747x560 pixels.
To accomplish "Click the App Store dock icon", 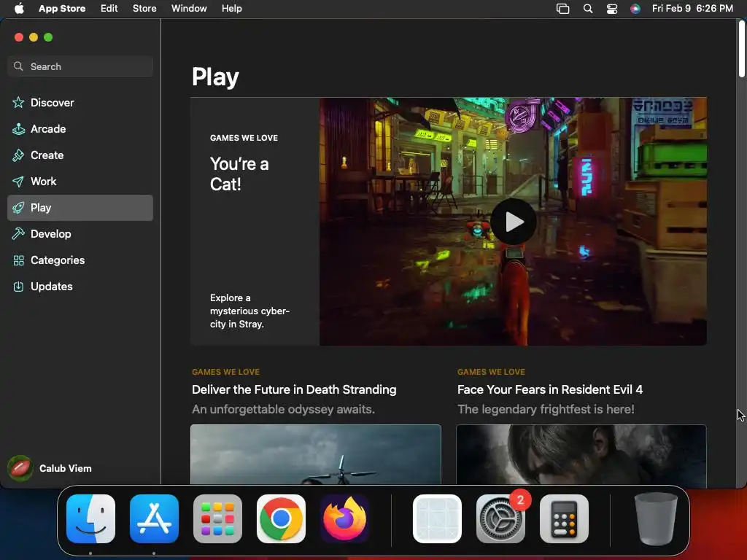I will coord(154,518).
